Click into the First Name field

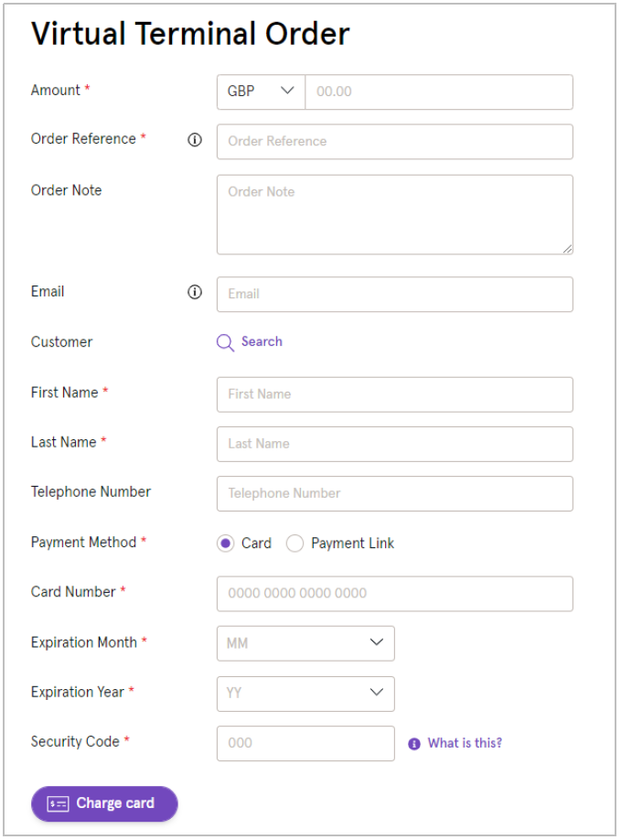pos(395,394)
